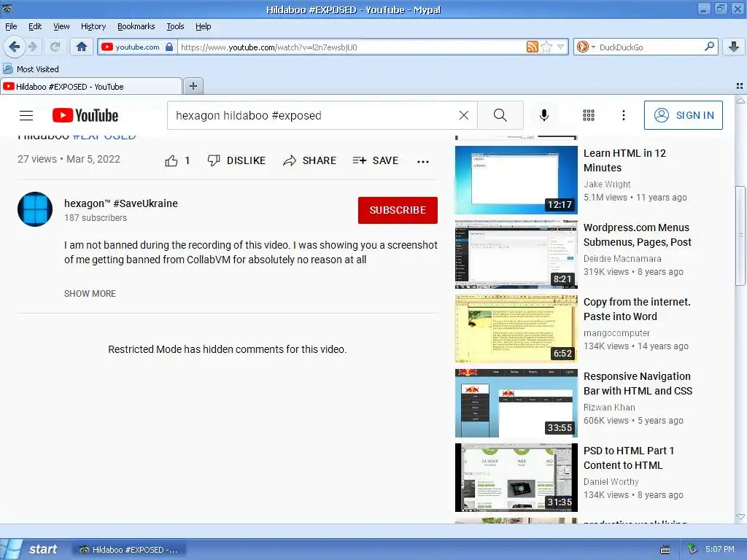
Task: Click Wordpress.com Menus Submenus title
Action: (638, 235)
